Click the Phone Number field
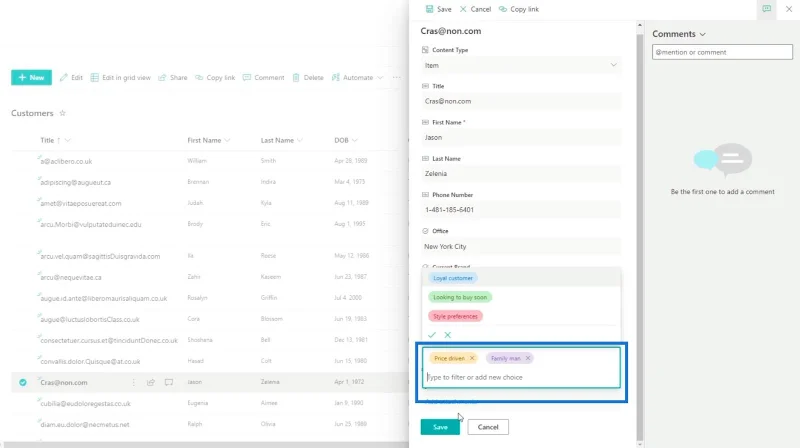The height and width of the screenshot is (448, 800). [521, 210]
